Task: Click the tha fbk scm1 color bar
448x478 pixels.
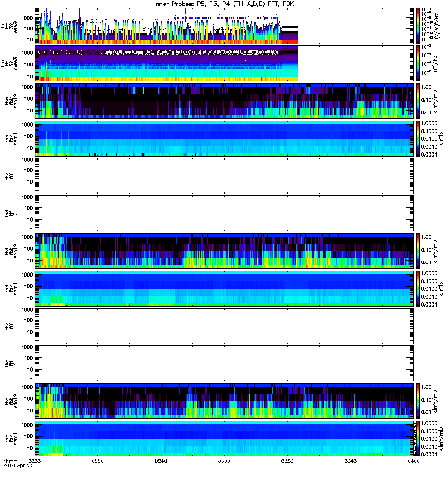Action: tap(418, 139)
